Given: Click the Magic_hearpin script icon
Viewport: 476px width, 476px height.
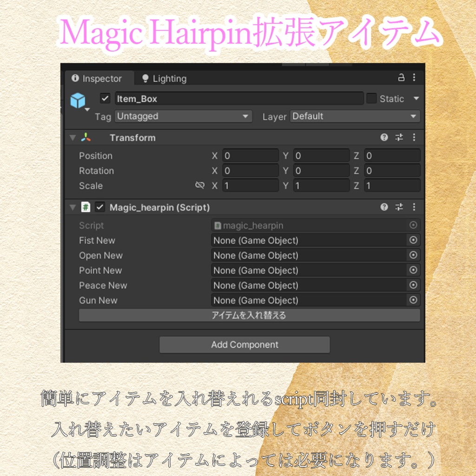Looking at the screenshot, I should (x=86, y=207).
